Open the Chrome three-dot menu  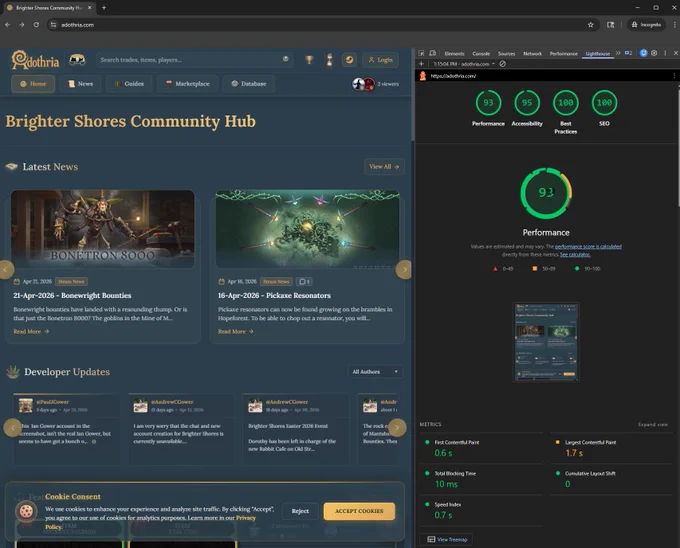click(674, 25)
